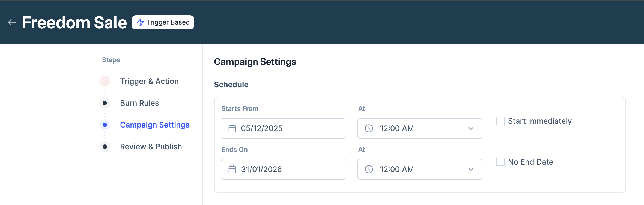Select the Trigger & Action step
Image resolution: width=644 pixels, height=205 pixels.
point(149,81)
